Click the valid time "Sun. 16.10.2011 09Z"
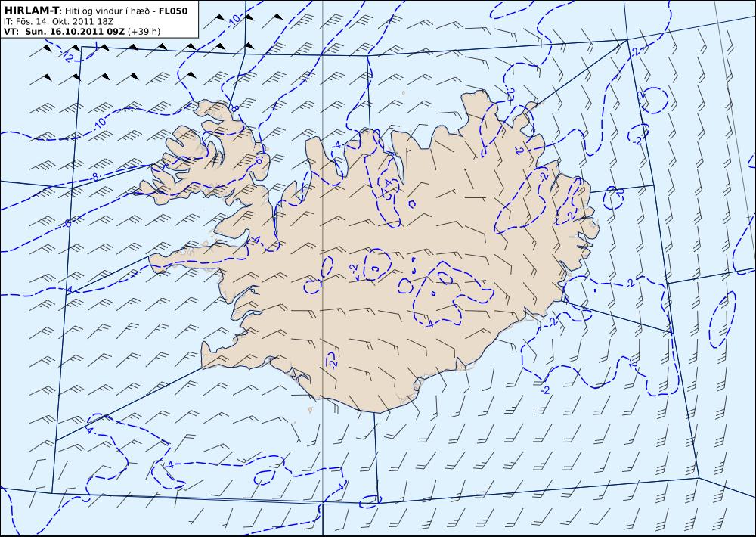Image resolution: width=756 pixels, height=537 pixels. (75, 32)
